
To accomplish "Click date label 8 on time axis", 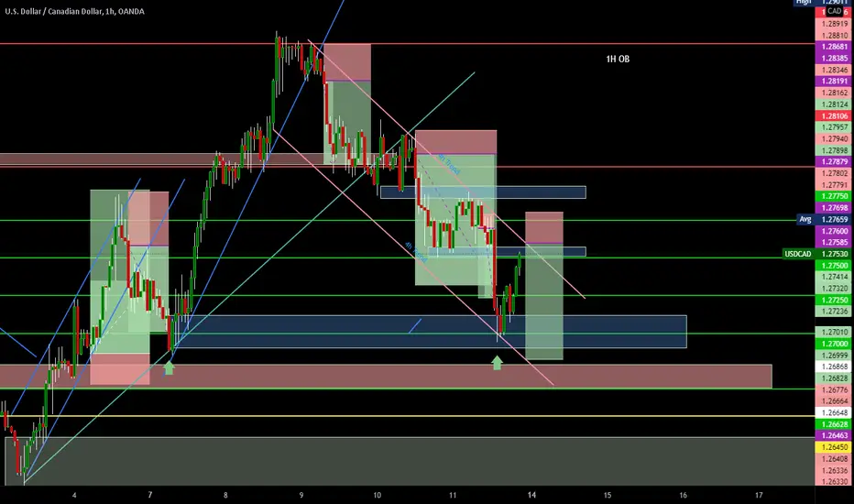I will [x=225, y=495].
